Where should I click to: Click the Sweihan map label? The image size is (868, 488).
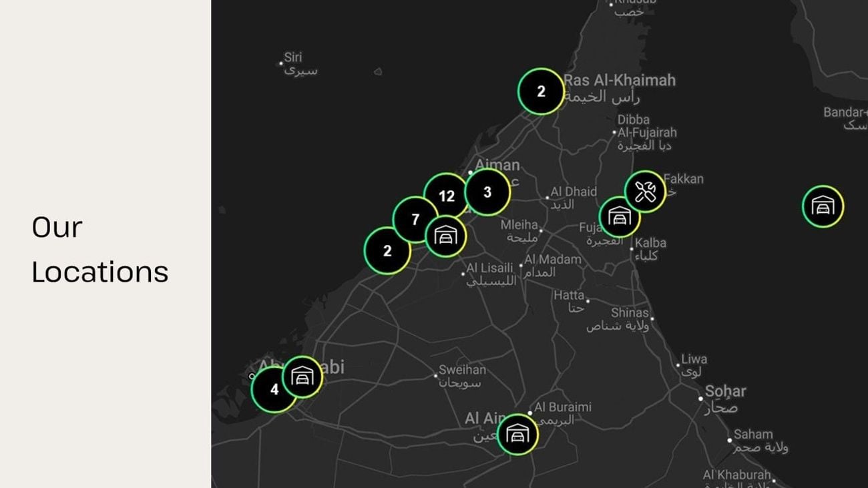point(462,370)
